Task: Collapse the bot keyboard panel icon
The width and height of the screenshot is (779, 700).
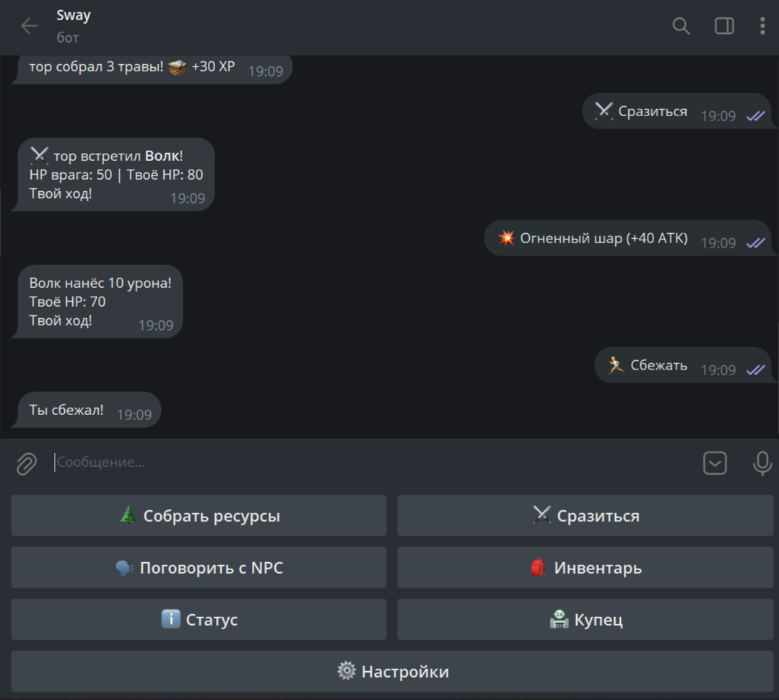Action: [715, 463]
